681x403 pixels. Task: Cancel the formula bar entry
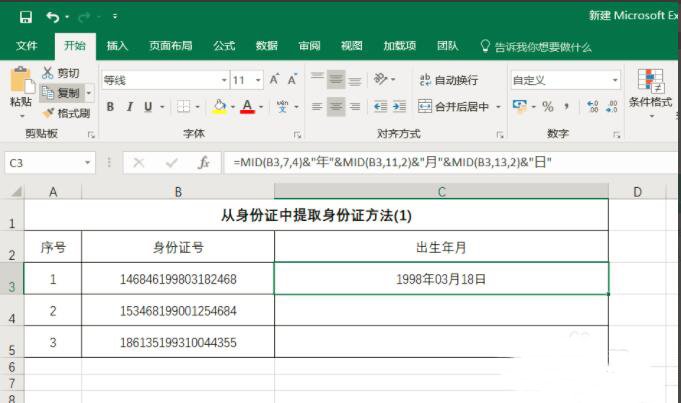[139, 163]
